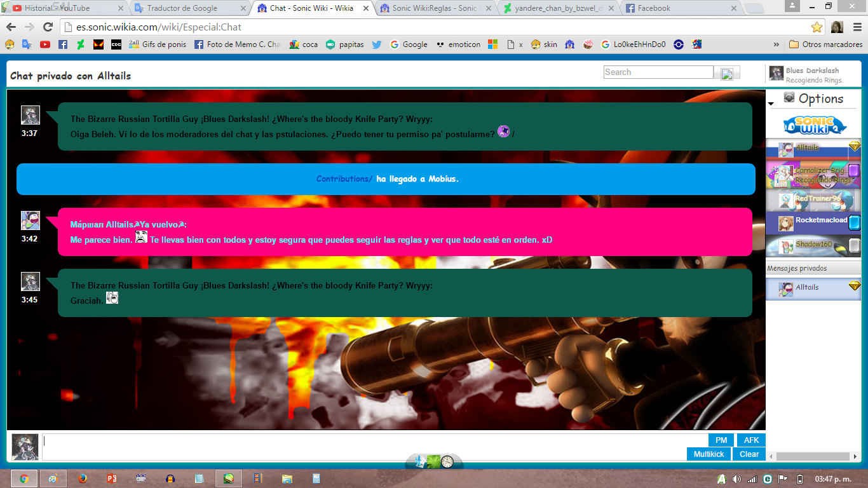Select user Shadow160 in the user list
The width and height of the screenshot is (868, 488).
[x=813, y=246]
